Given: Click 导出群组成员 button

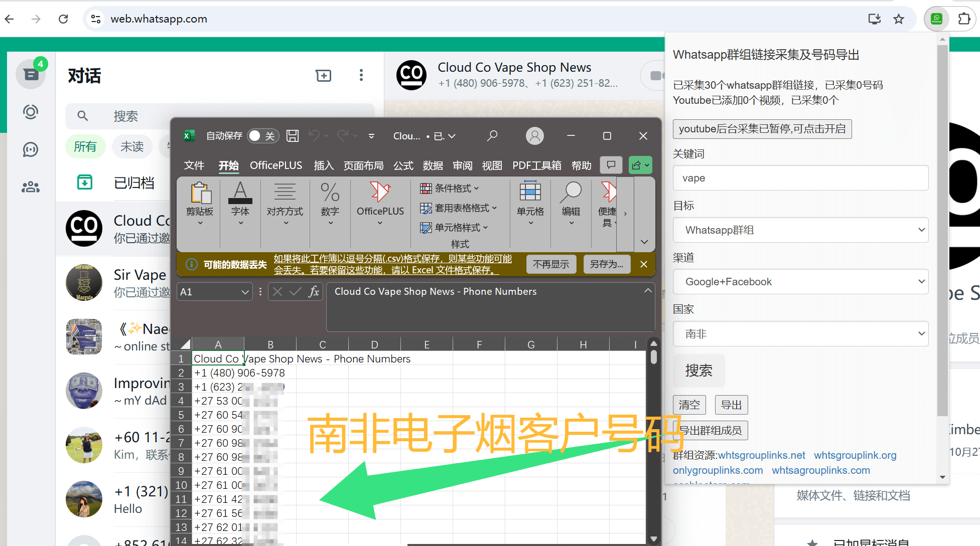Looking at the screenshot, I should coord(710,431).
